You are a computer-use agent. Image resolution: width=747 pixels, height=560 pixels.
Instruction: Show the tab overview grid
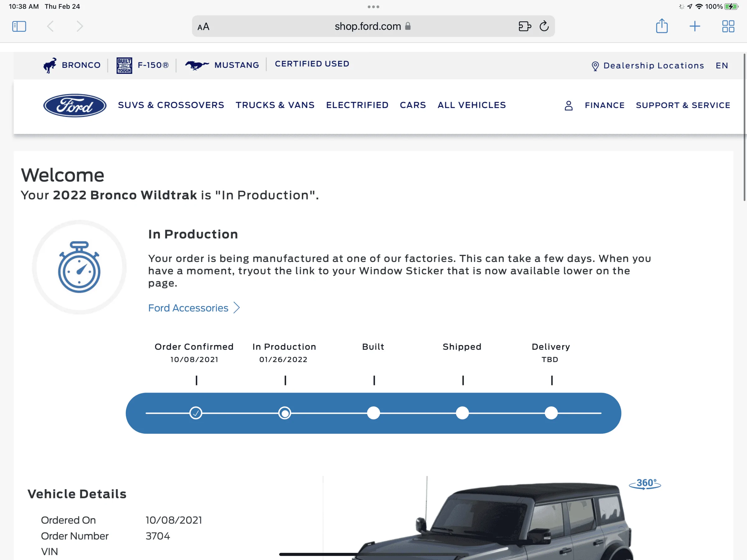tap(728, 26)
